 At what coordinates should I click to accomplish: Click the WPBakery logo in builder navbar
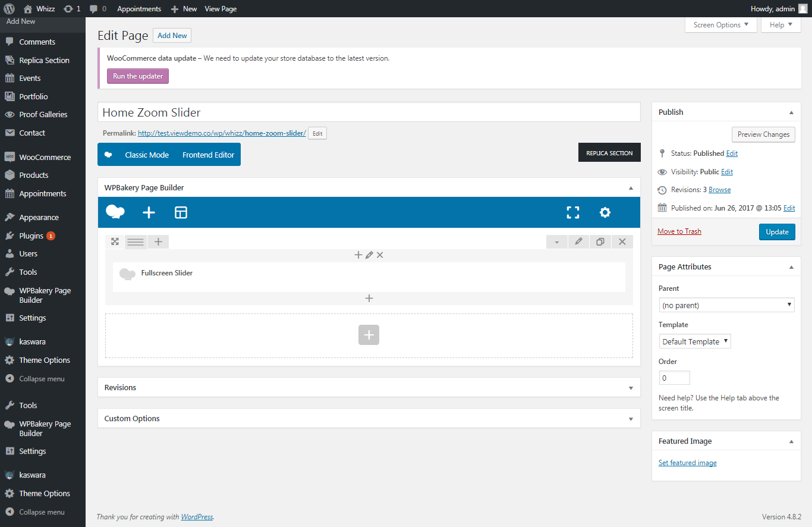pyautogui.click(x=115, y=212)
